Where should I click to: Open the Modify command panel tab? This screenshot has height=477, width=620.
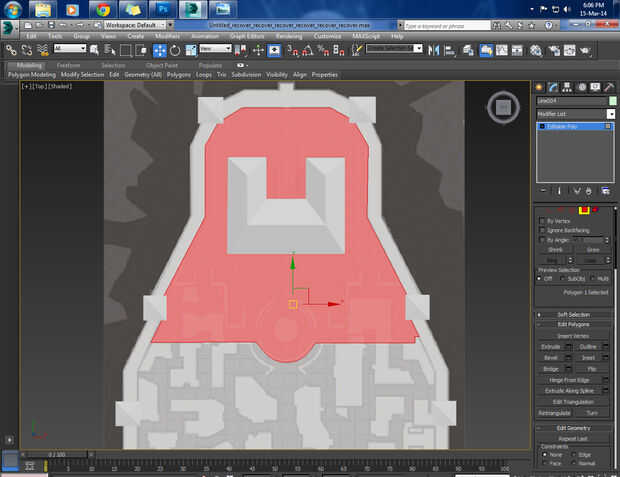tap(553, 87)
